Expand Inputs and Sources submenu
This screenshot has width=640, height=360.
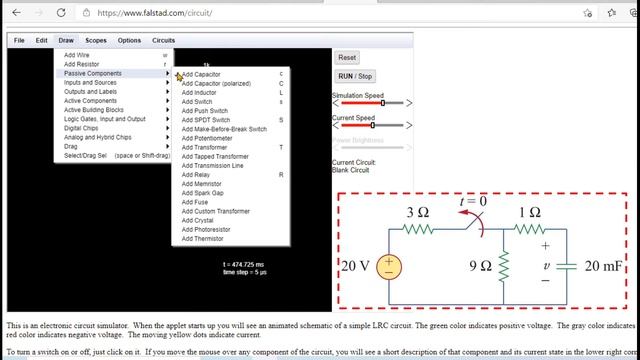(x=114, y=82)
